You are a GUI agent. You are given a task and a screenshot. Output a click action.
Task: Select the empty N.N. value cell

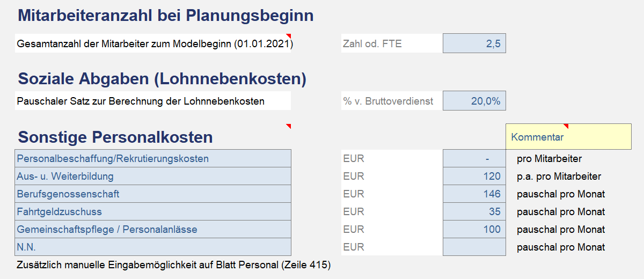point(474,247)
